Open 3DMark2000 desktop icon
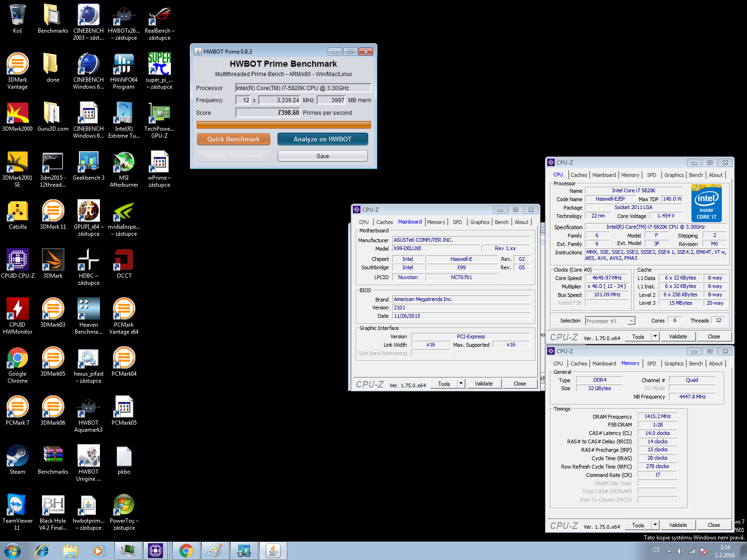 (x=17, y=117)
